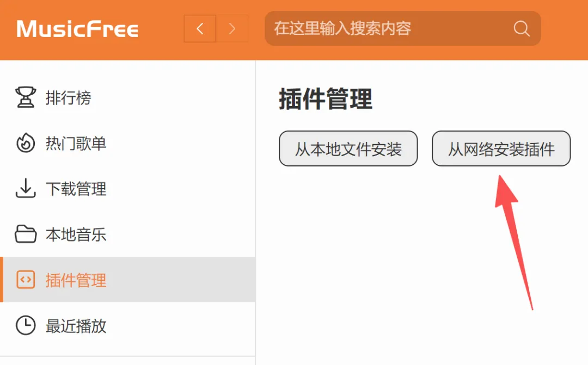Click the download arrow icon in sidebar

(x=25, y=189)
